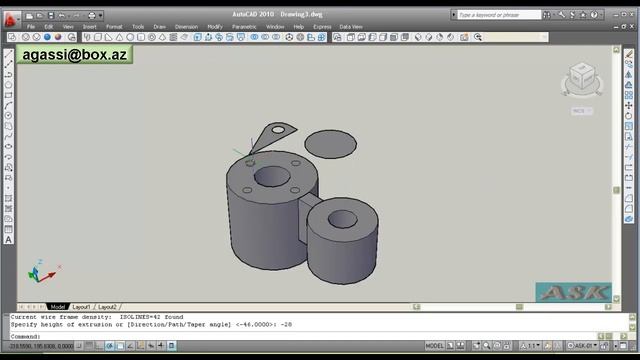
Task: Click the Zoom icon in status bar
Action: tap(487, 346)
